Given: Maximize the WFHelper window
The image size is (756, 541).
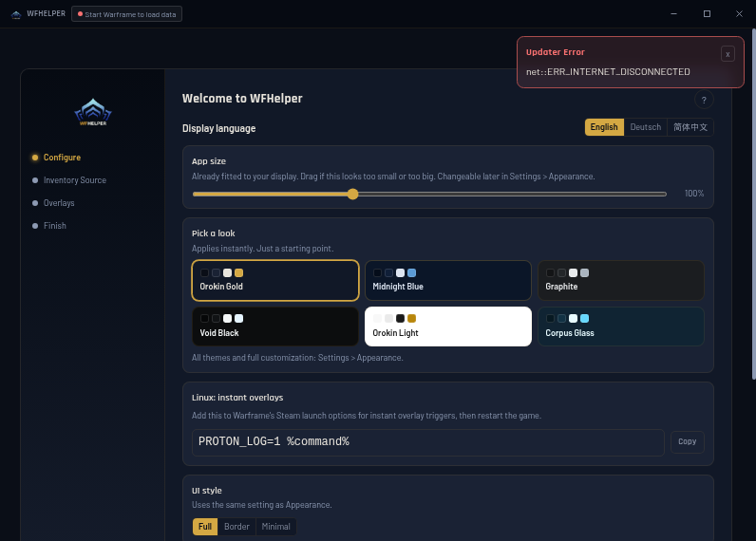Looking at the screenshot, I should [707, 14].
